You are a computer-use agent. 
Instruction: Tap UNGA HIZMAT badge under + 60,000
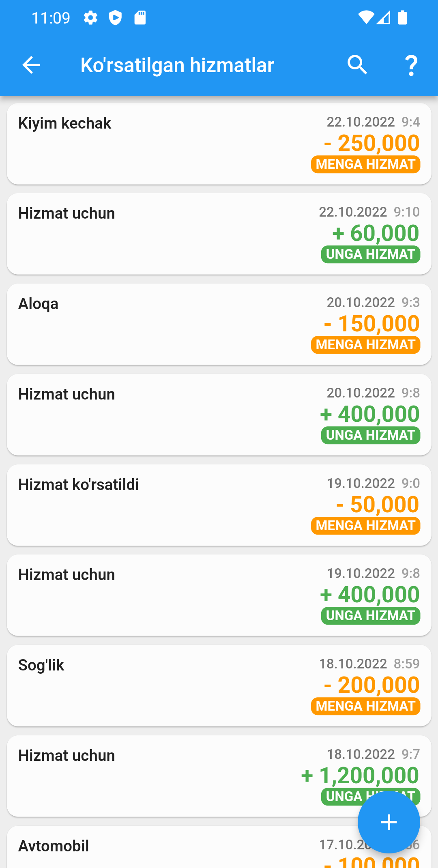tap(370, 254)
